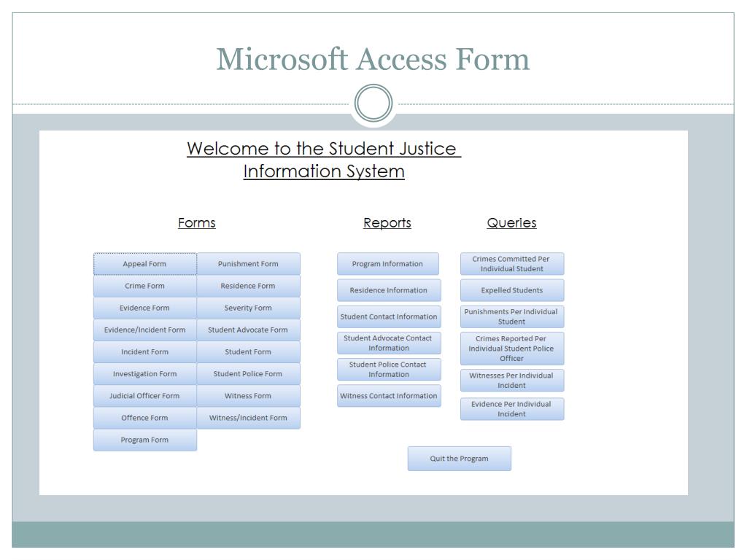Click Student Advocate Contact Information report

click(x=389, y=343)
